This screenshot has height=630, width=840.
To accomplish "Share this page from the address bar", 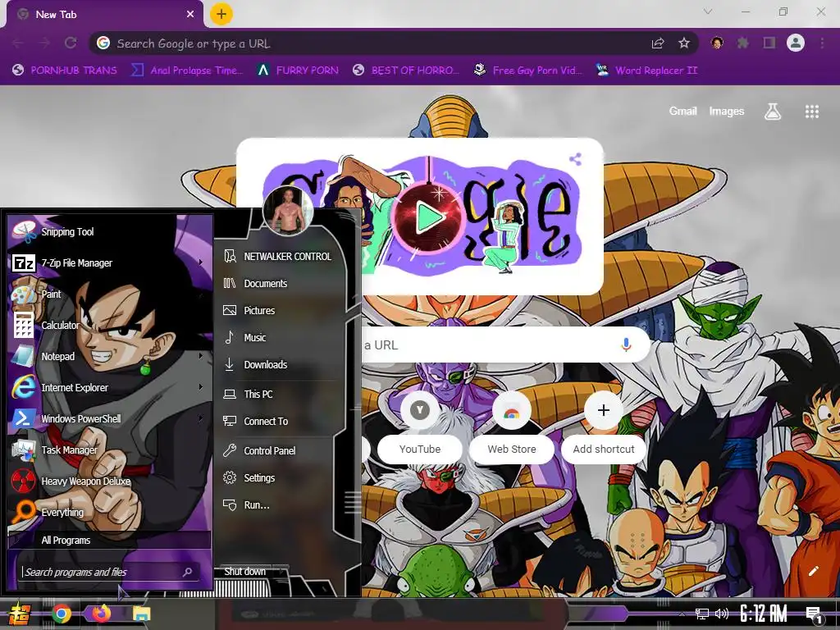I will click(658, 43).
